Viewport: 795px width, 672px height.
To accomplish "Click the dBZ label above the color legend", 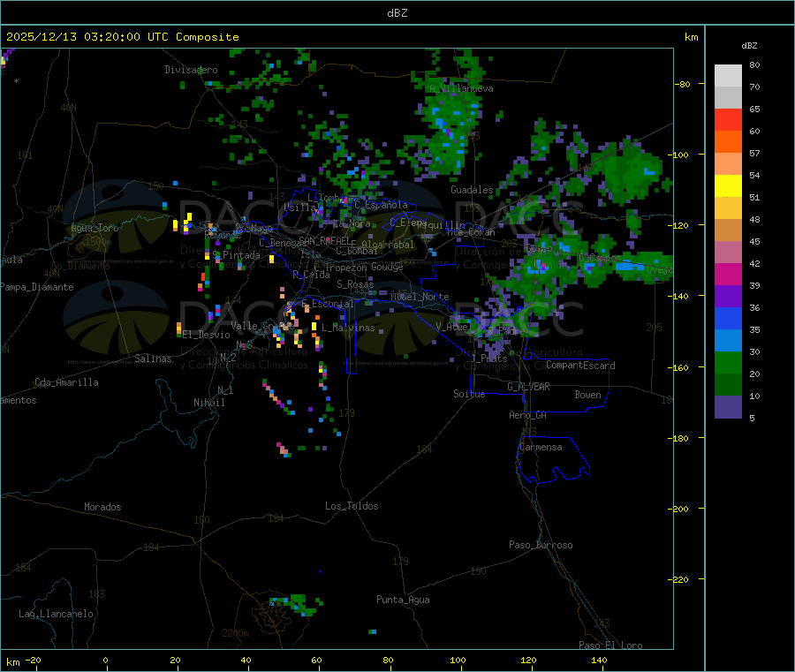I will tap(749, 46).
